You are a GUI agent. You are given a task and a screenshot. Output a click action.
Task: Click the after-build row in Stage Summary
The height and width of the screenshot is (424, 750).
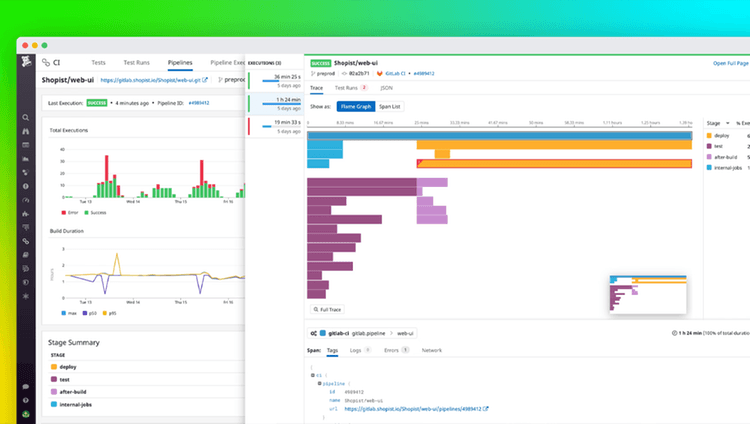pyautogui.click(x=147, y=391)
